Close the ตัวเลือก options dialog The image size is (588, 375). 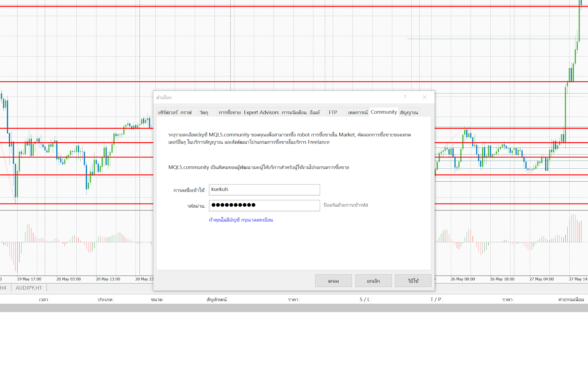[425, 97]
